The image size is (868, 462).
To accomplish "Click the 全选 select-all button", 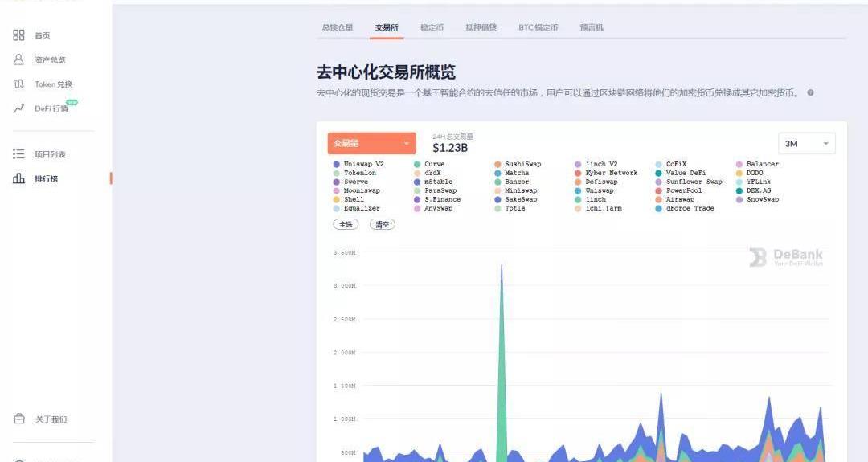I will (346, 225).
